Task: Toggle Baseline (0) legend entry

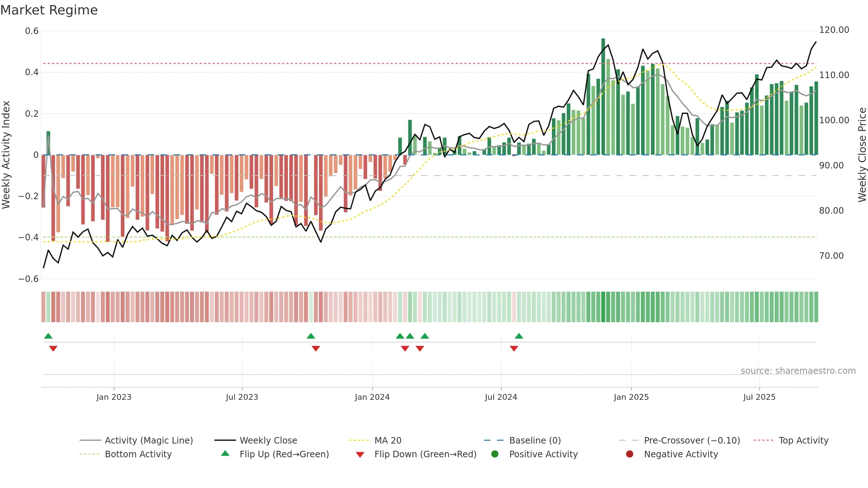Action: (522, 440)
